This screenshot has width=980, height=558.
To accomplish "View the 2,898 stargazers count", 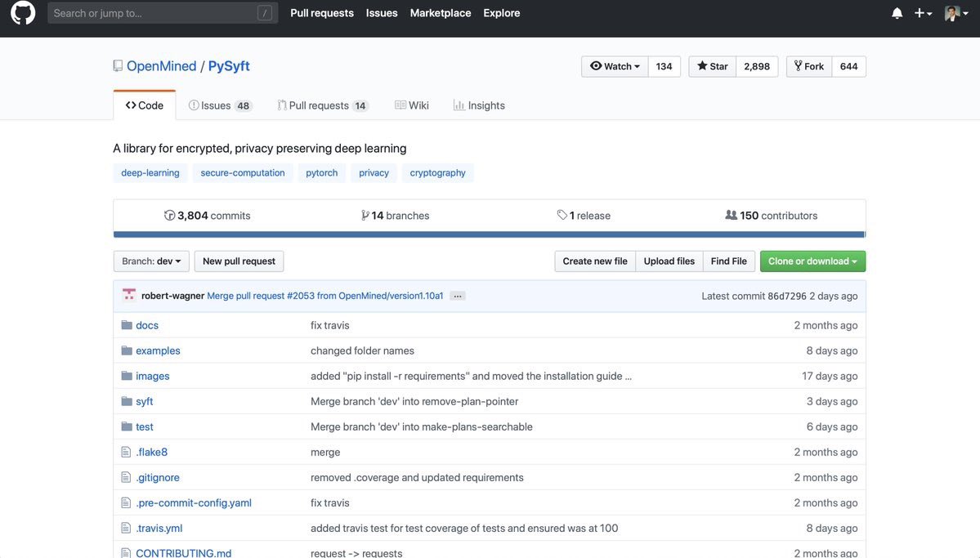I will (756, 66).
